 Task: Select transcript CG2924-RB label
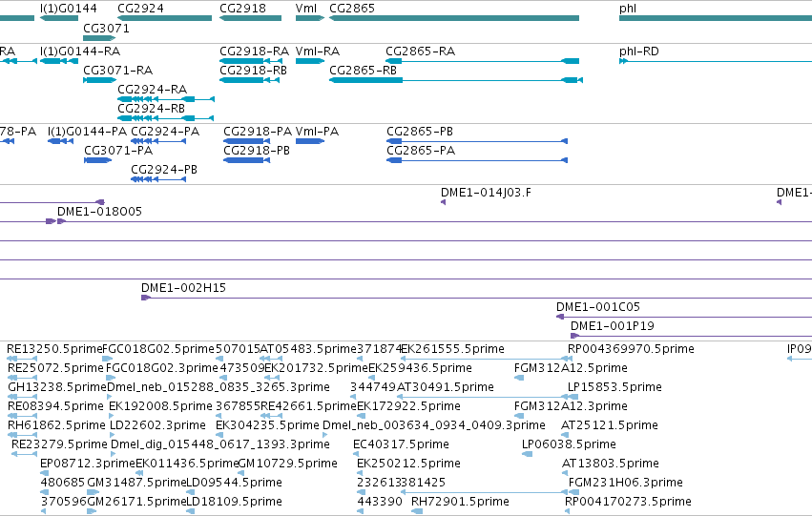point(151,109)
